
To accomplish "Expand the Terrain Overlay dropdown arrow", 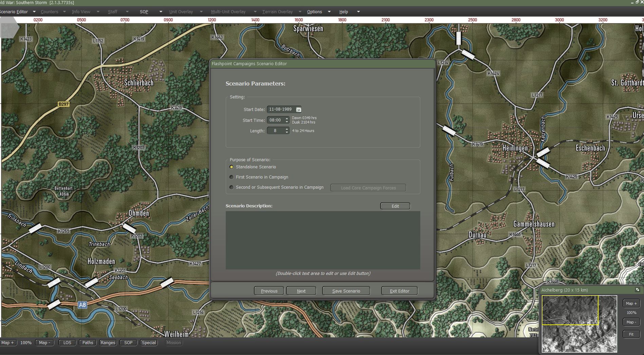I will pyautogui.click(x=300, y=12).
